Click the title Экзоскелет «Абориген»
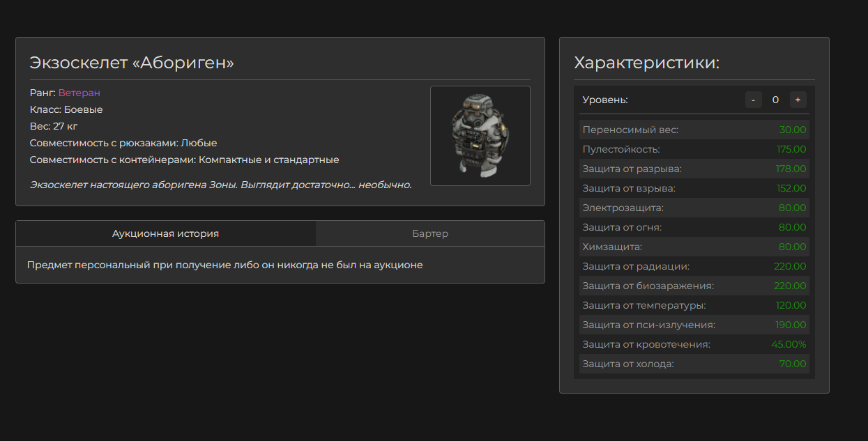This screenshot has height=441, width=868. tap(132, 63)
